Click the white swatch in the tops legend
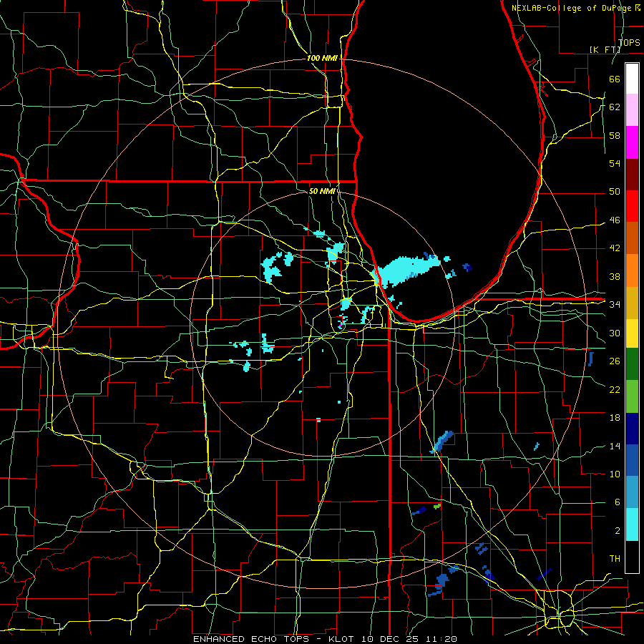Viewport: 644px width, 644px height. (x=632, y=79)
